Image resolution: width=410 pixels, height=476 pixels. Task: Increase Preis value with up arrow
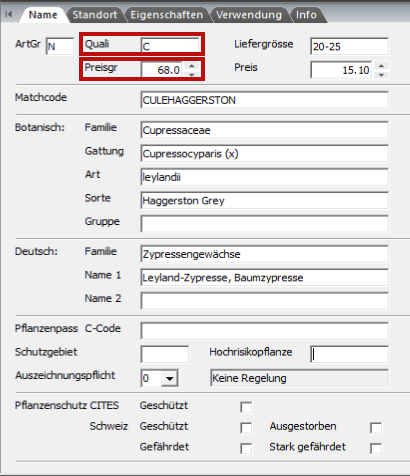pyautogui.click(x=381, y=66)
